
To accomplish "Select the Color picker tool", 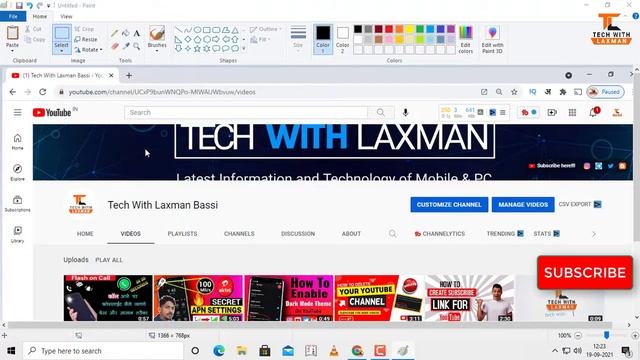I will tap(126, 46).
